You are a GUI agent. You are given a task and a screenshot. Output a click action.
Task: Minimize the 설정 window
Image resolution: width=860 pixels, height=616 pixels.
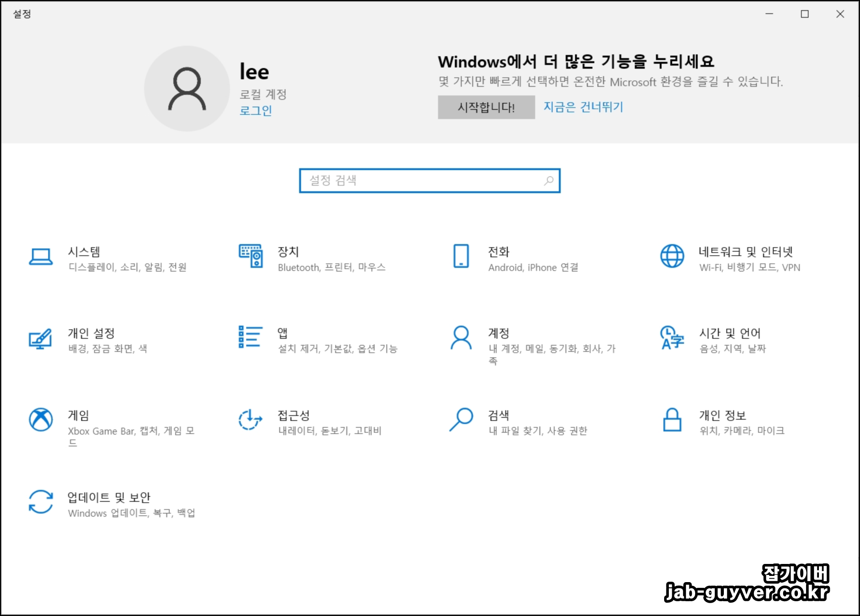[769, 14]
